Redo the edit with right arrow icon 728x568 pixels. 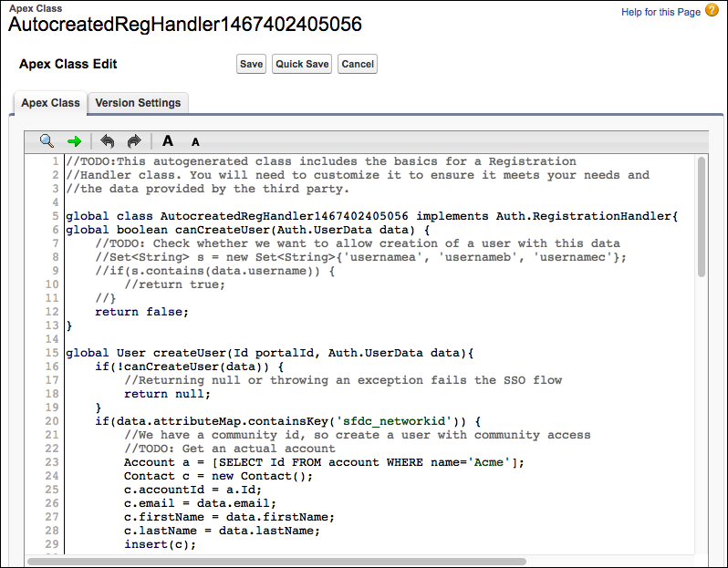click(134, 141)
